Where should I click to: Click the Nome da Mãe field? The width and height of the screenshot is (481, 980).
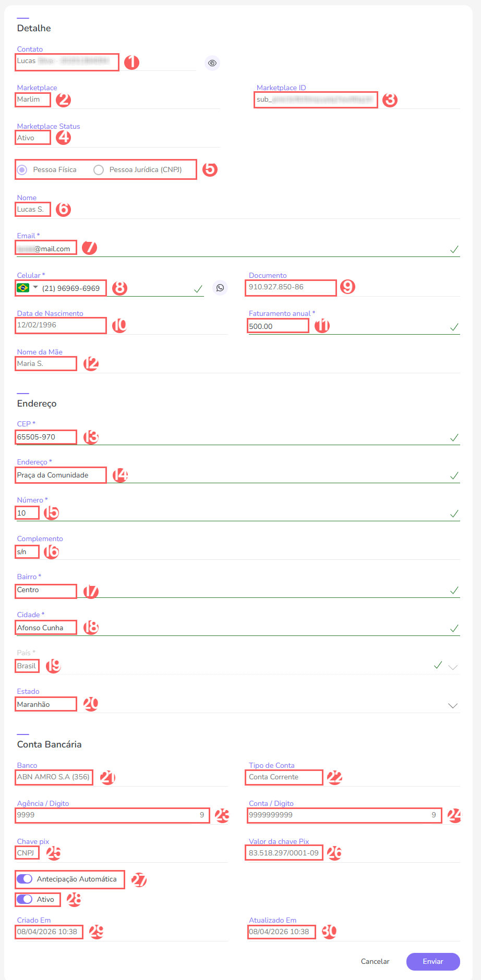pos(45,363)
